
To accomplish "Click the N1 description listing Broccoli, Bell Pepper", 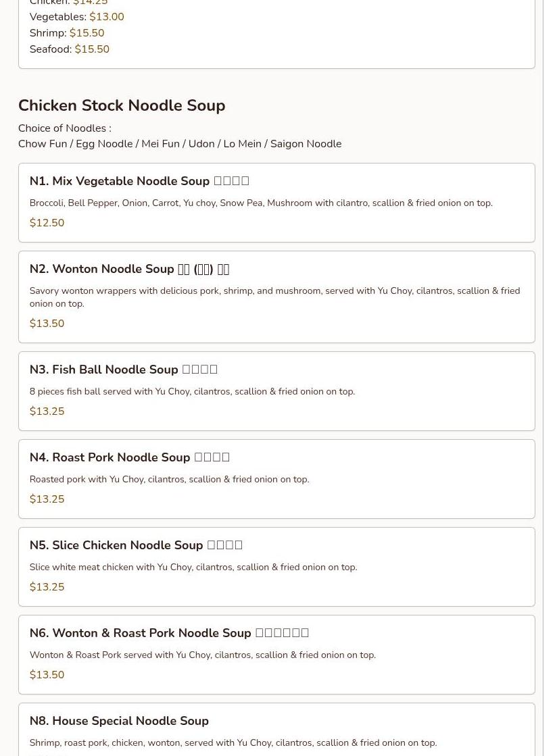I will pos(261,203).
